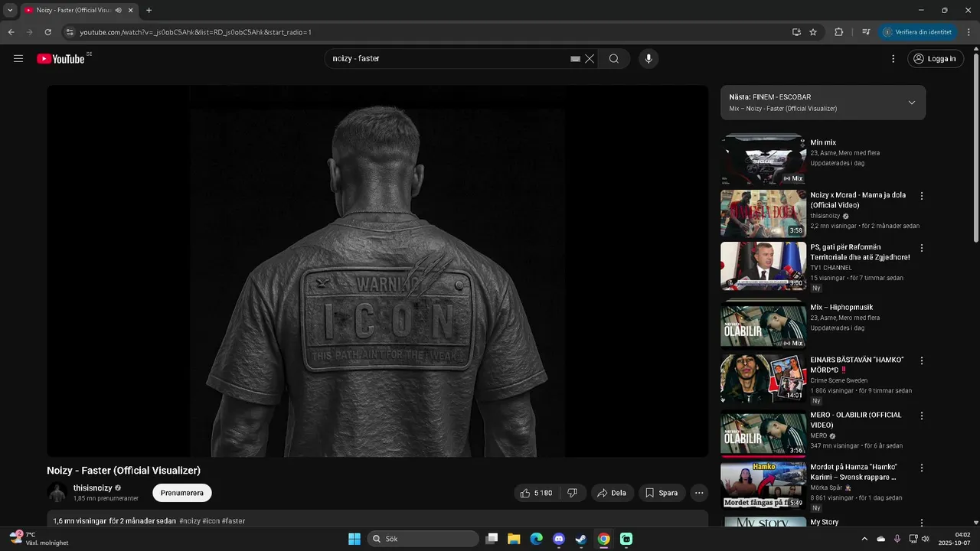Open a new browser tab
This screenshot has height=551, width=980.
coord(149,10)
